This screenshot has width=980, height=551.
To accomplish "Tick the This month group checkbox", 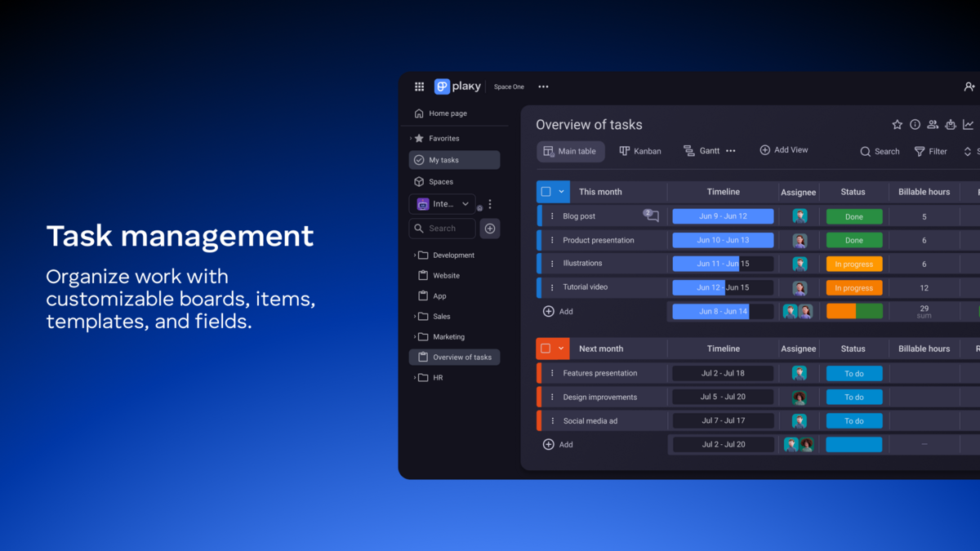I will pos(546,192).
